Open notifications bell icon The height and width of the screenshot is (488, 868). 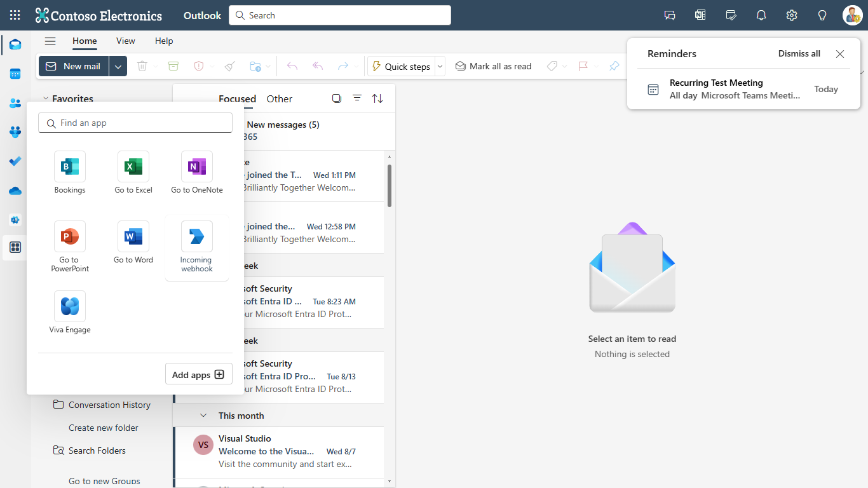point(761,15)
